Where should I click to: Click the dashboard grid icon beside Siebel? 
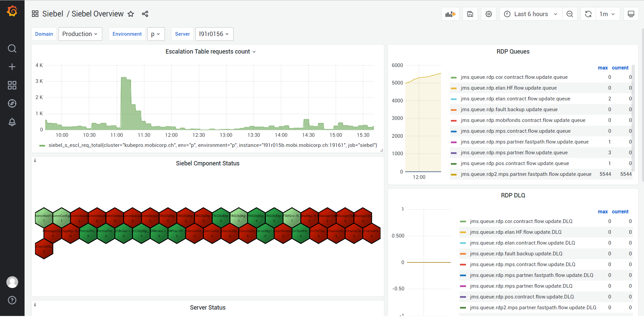(x=35, y=14)
